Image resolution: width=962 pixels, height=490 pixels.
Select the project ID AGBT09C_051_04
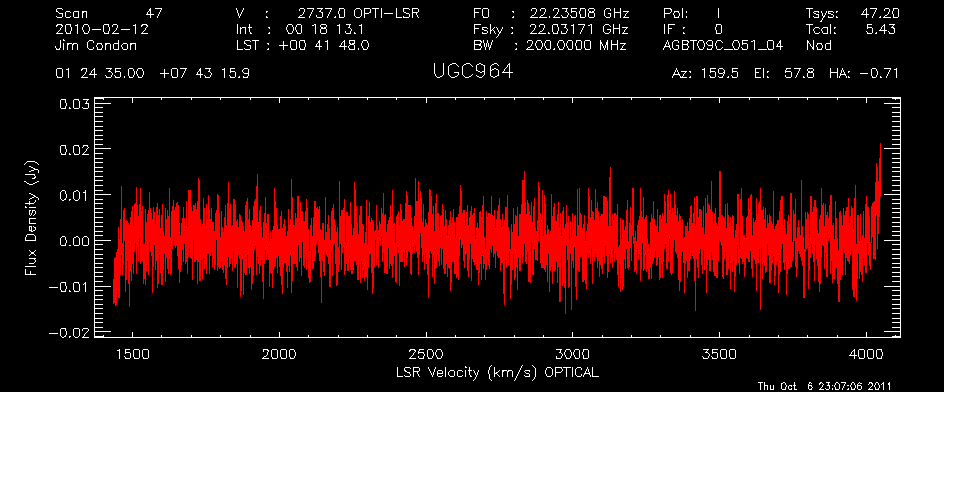[722, 45]
